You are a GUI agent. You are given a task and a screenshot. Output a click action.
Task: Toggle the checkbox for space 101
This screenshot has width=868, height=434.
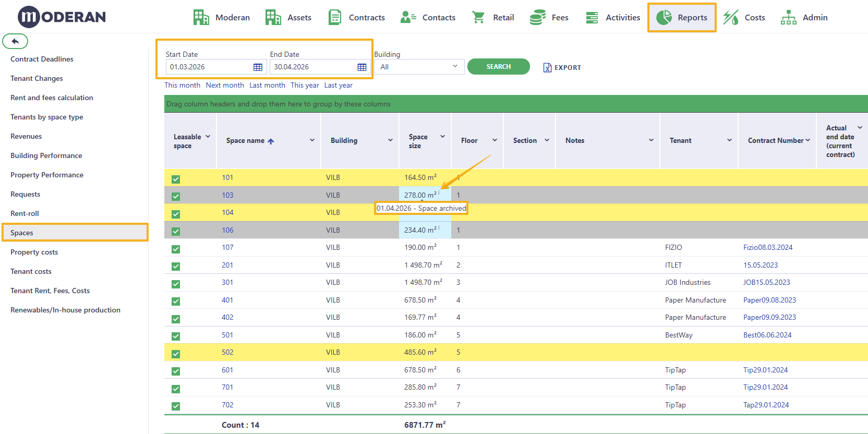click(176, 179)
